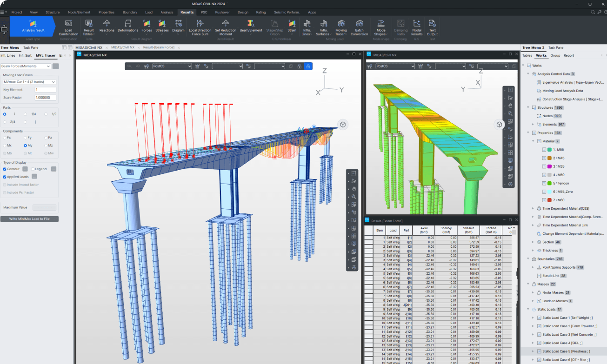Click the green M55 material swatch

549,150
